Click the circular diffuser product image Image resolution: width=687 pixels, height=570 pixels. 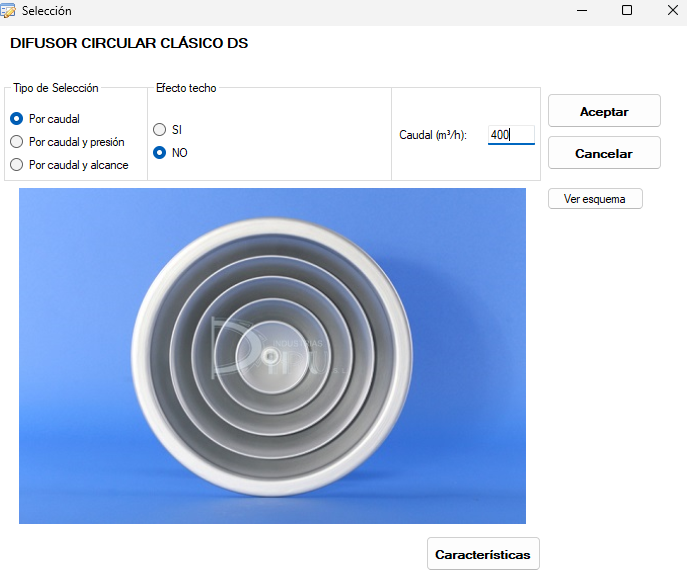(x=272, y=355)
